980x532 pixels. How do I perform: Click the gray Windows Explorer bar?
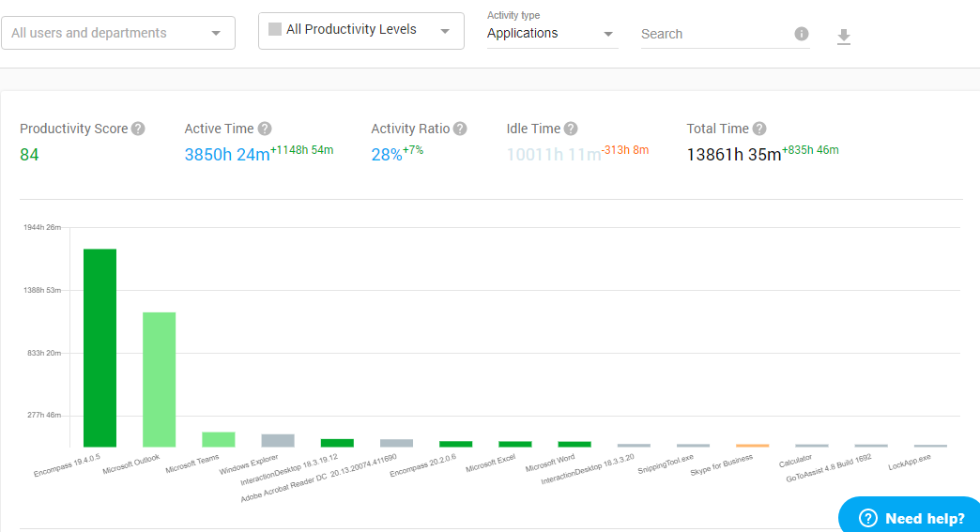[278, 440]
